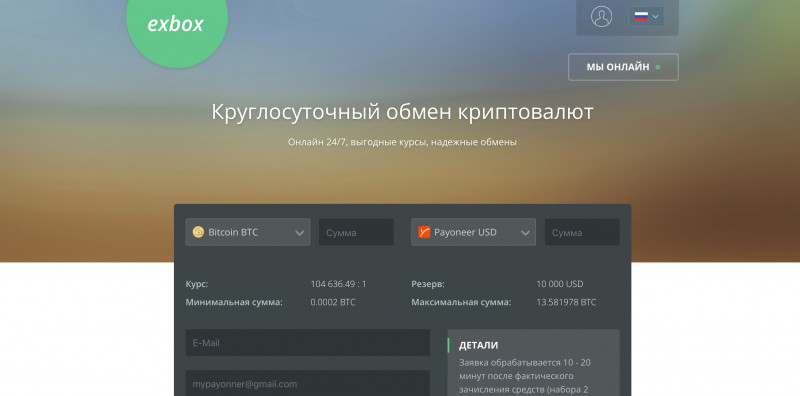Click the "ДЕТАЛИ" heading
The height and width of the screenshot is (396, 800).
coord(479,345)
